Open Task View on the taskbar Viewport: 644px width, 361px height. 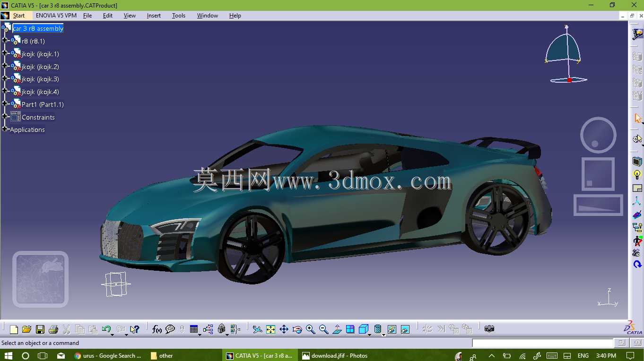[43, 356]
